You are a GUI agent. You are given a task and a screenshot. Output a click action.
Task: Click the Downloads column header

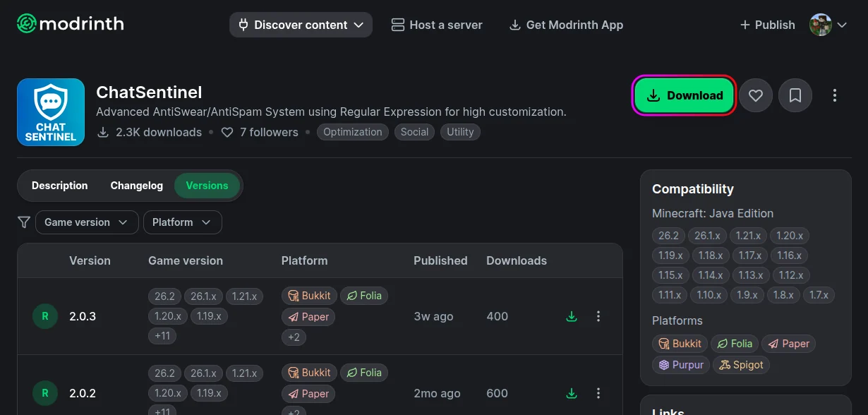tap(517, 260)
